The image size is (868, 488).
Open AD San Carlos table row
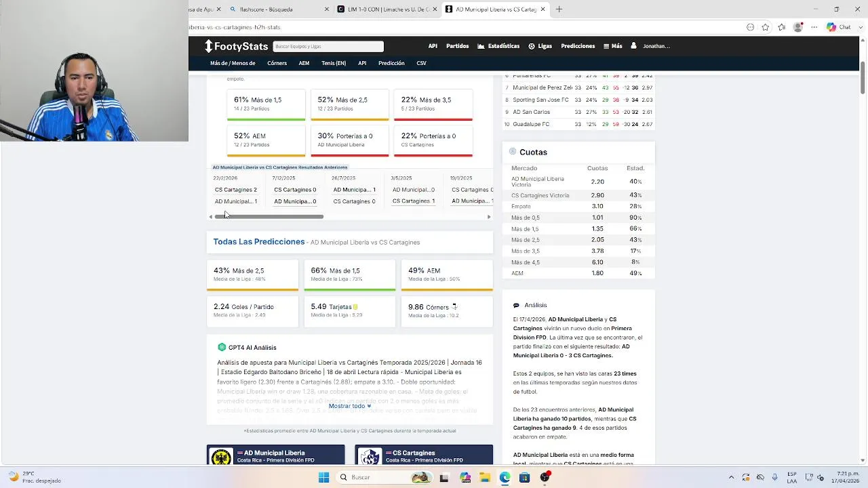578,112
